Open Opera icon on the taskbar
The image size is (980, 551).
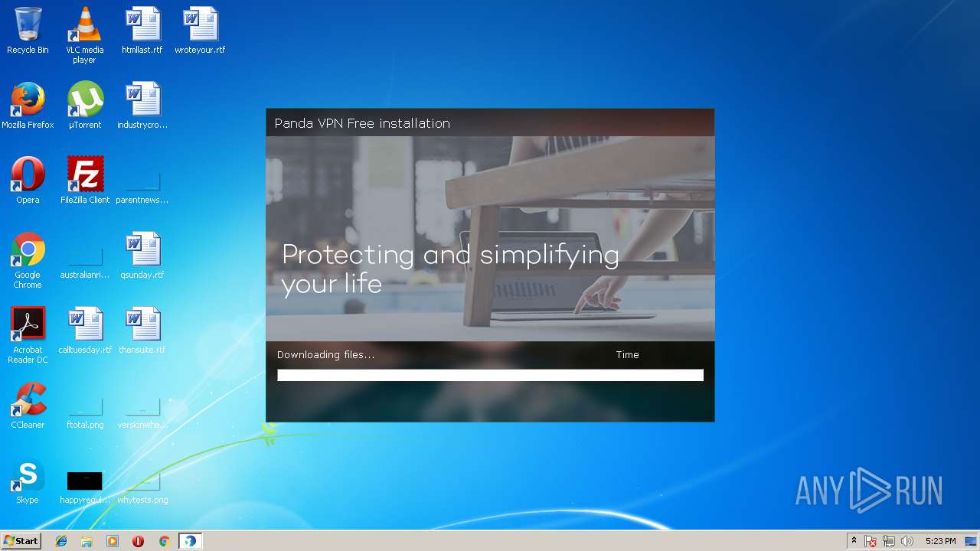tap(139, 541)
